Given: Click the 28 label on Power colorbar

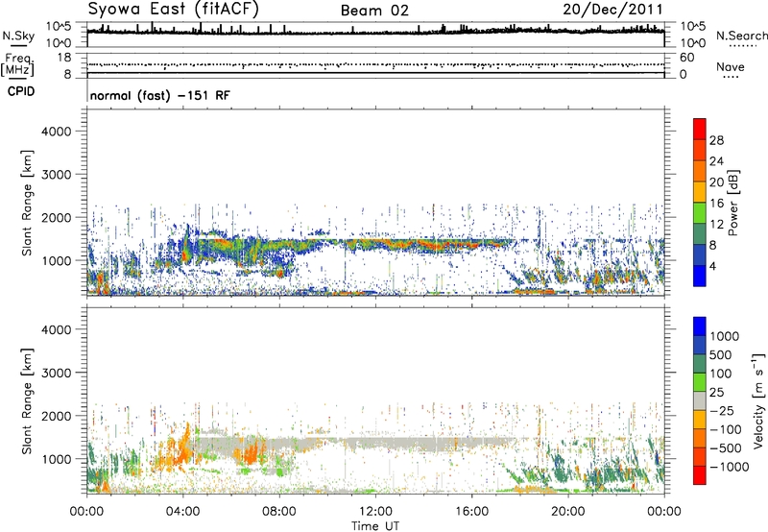Looking at the screenshot, I should click(x=716, y=140).
